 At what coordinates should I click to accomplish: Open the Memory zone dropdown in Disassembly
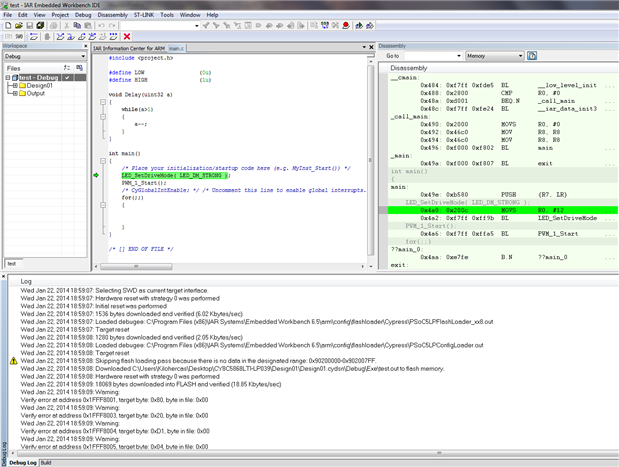click(x=520, y=56)
